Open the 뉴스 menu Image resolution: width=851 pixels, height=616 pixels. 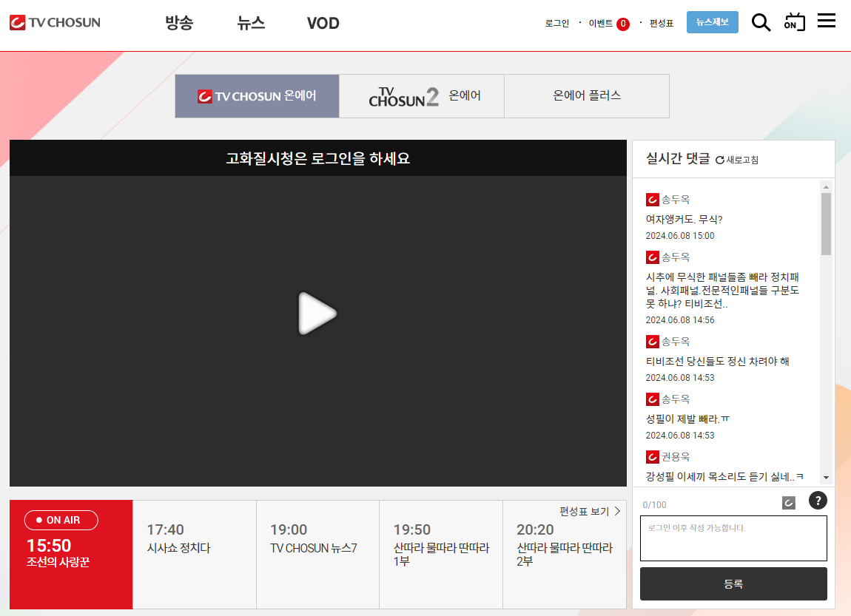252,23
